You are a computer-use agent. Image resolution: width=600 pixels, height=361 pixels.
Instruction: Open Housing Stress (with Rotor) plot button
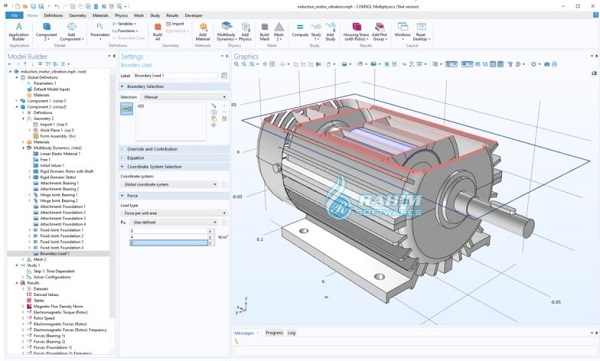point(356,31)
